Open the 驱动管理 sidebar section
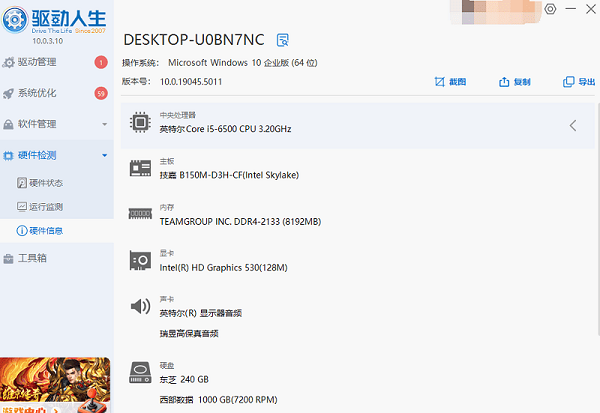Image resolution: width=600 pixels, height=413 pixels. [x=57, y=62]
